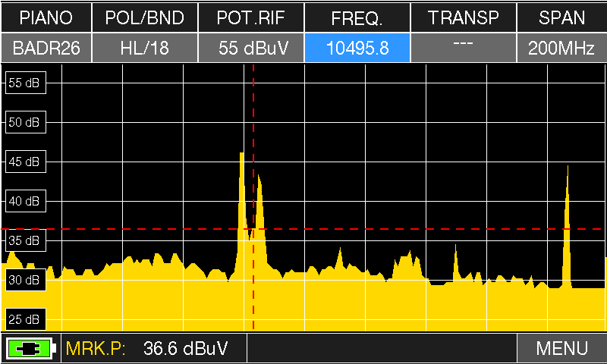
Task: Select the TRANSP header cell
Action: point(464,17)
